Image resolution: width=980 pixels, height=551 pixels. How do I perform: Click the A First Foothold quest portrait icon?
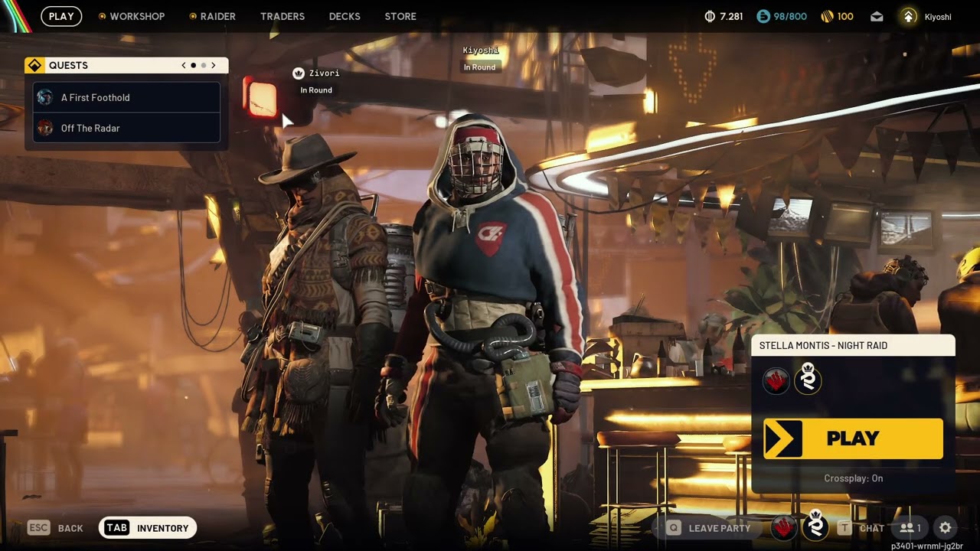(45, 97)
